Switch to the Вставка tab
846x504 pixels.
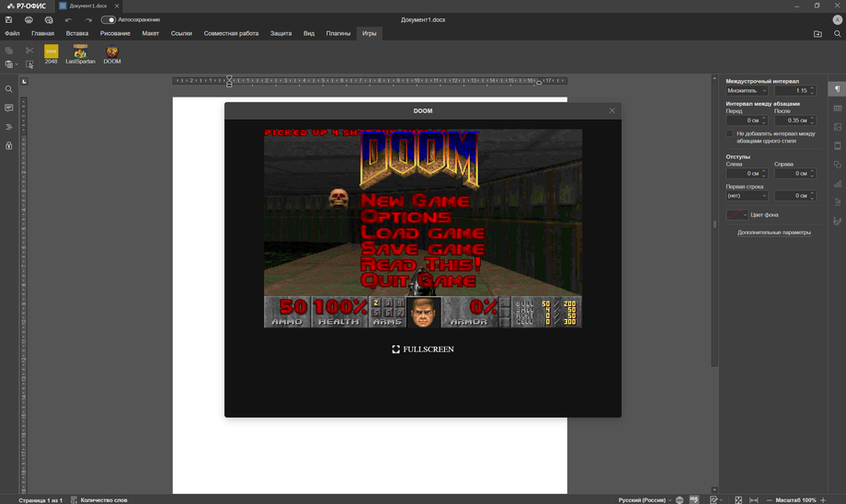pyautogui.click(x=77, y=33)
